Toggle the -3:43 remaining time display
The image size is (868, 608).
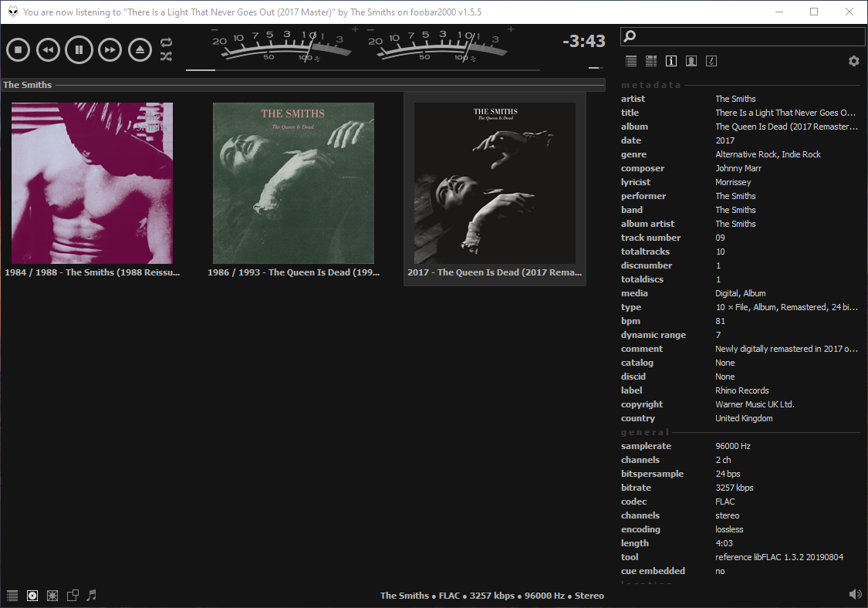583,41
